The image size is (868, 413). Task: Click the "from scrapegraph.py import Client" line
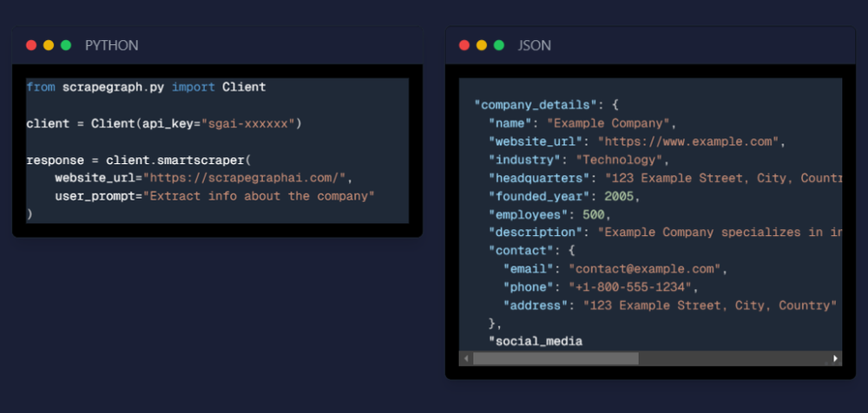pyautogui.click(x=146, y=87)
